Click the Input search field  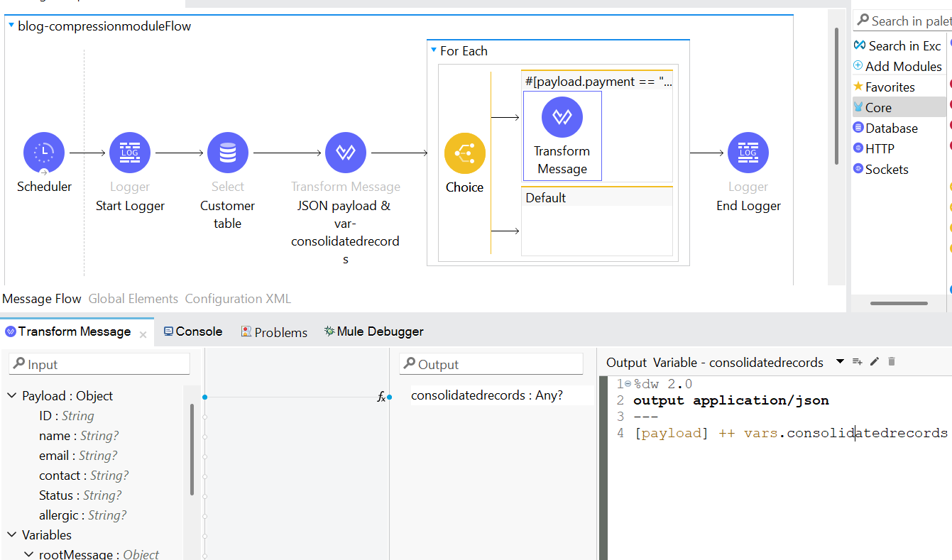[x=99, y=363]
